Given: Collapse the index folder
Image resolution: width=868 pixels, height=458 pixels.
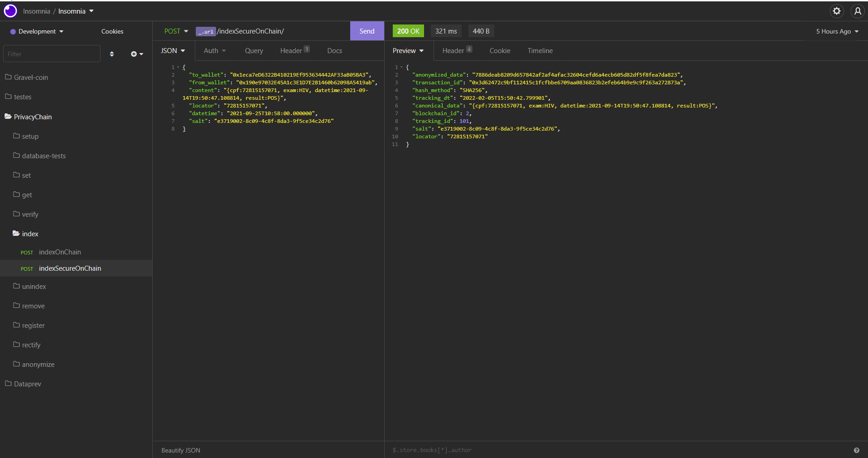Looking at the screenshot, I should [30, 234].
